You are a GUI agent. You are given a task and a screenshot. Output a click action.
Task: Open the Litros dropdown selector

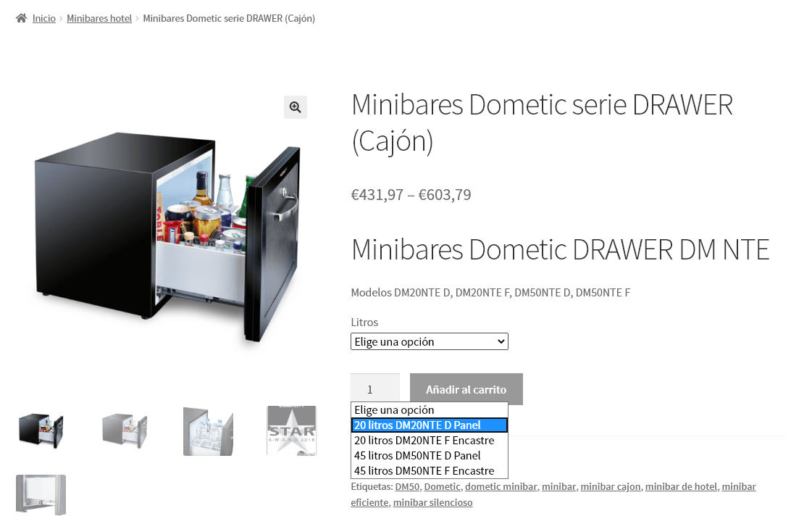click(430, 341)
